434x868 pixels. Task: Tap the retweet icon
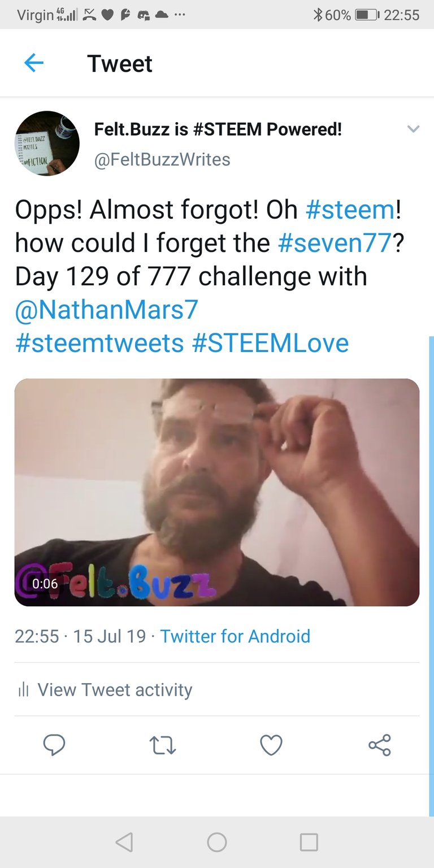click(164, 745)
